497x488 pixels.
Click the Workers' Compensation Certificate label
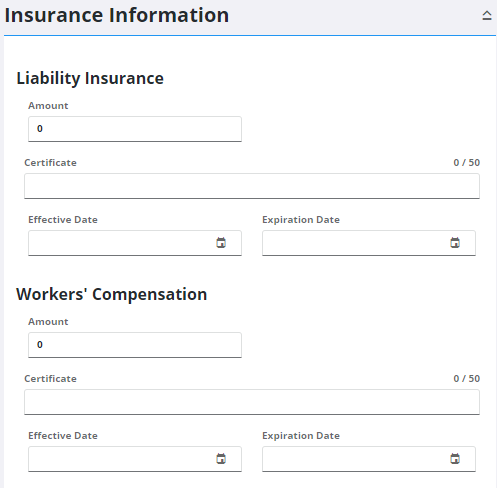[50, 379]
